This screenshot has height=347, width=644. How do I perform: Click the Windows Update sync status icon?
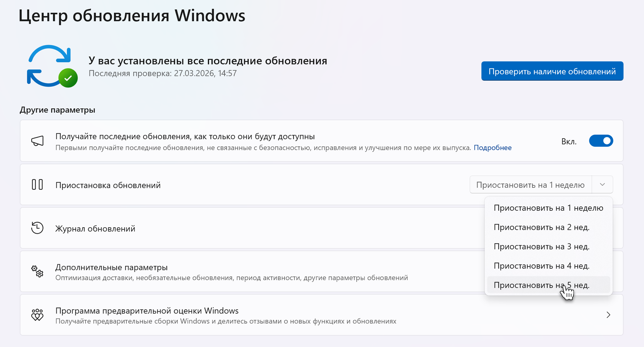(x=49, y=66)
